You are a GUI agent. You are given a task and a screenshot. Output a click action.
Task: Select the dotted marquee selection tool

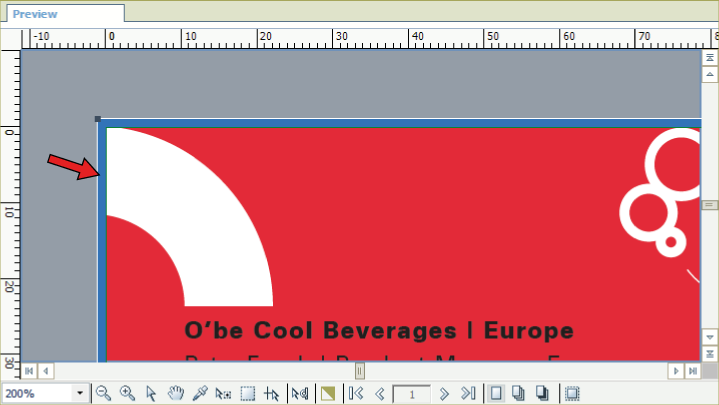(x=247, y=394)
